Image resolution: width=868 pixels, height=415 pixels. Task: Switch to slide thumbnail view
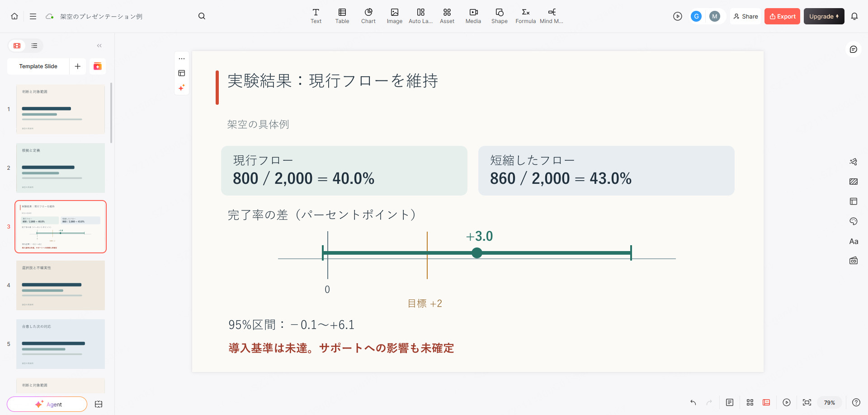click(x=17, y=46)
